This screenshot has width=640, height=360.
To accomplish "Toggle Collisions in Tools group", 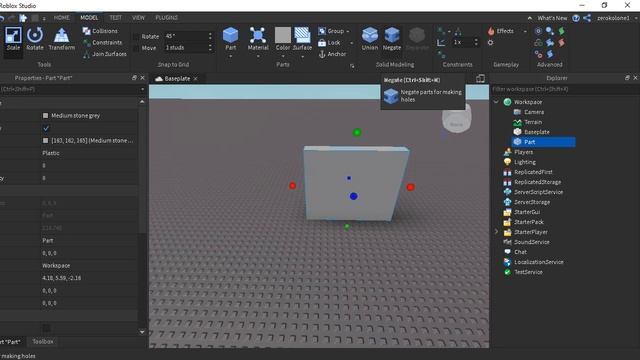I will (100, 31).
